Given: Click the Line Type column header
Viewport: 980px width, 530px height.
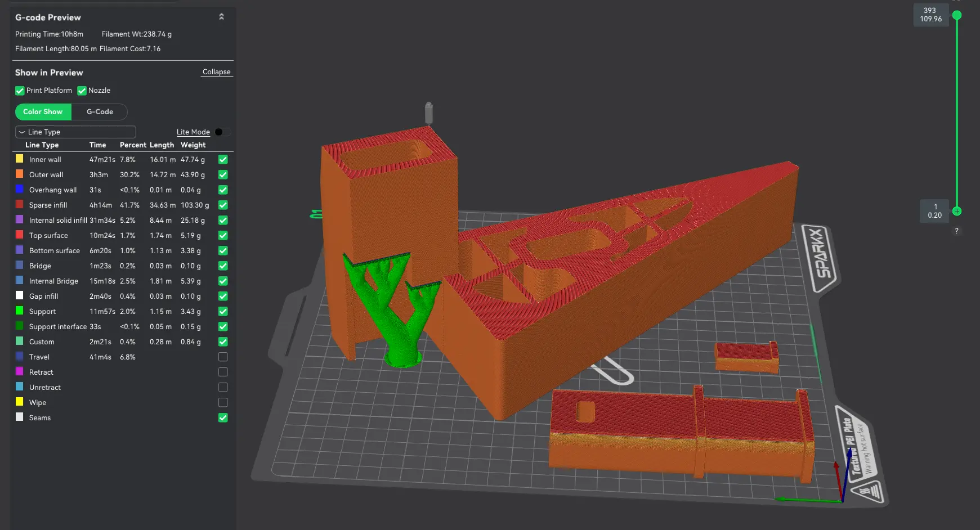Looking at the screenshot, I should tap(42, 145).
